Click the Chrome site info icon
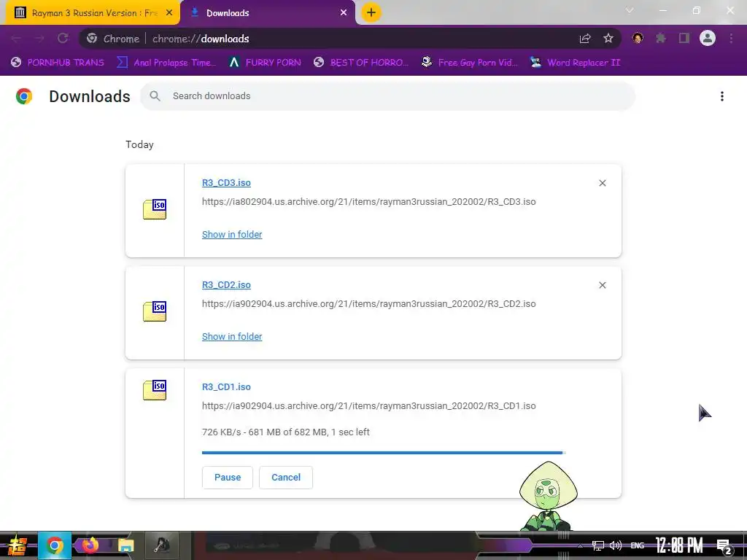 point(92,39)
